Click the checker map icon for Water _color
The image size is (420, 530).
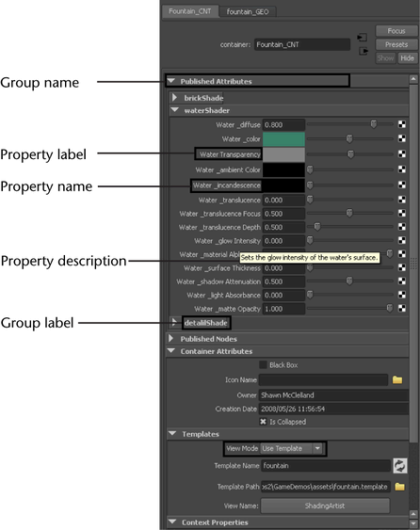pos(402,138)
